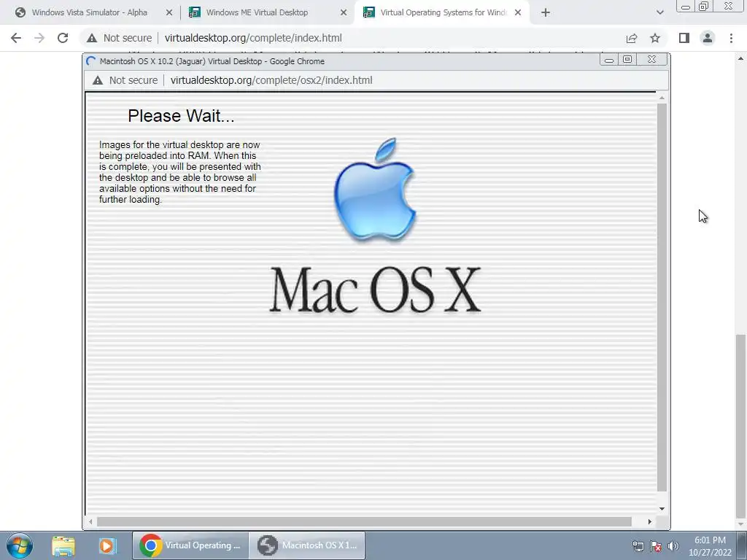
Task: Open a new browser tab
Action: (x=546, y=13)
